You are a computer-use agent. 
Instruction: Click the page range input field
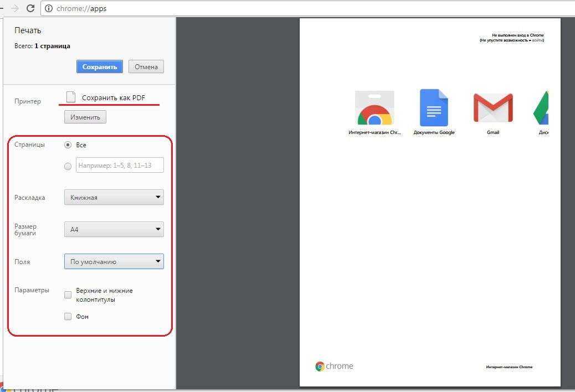pyautogui.click(x=120, y=165)
